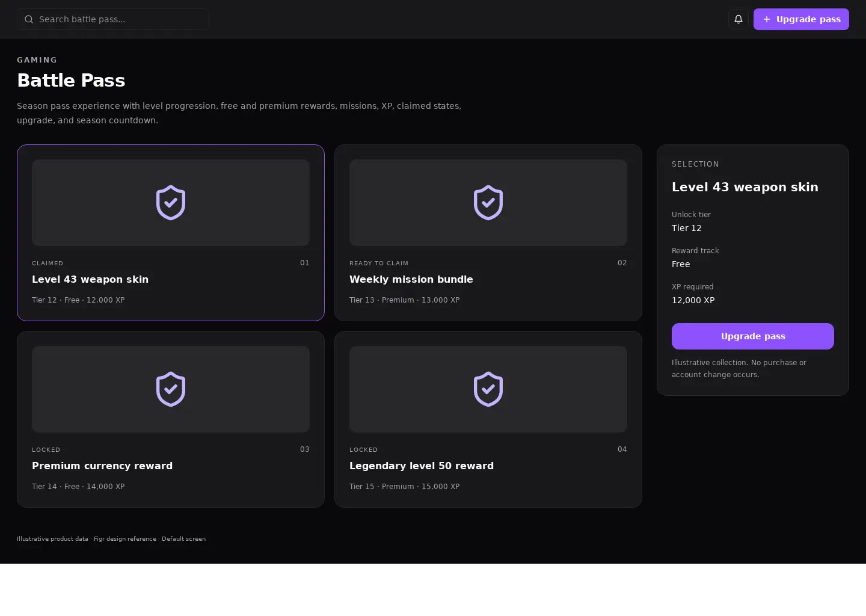
Task: Click card number 03
Action: point(305,449)
